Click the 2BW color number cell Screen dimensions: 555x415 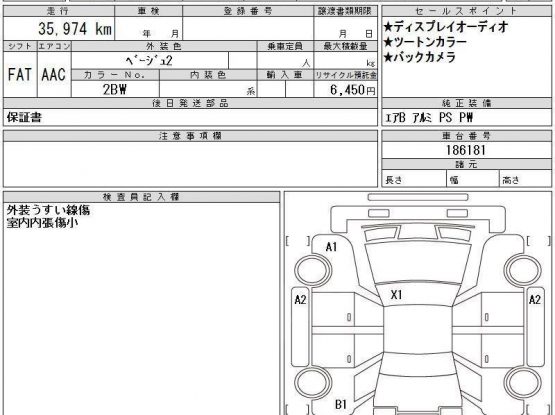(x=115, y=89)
